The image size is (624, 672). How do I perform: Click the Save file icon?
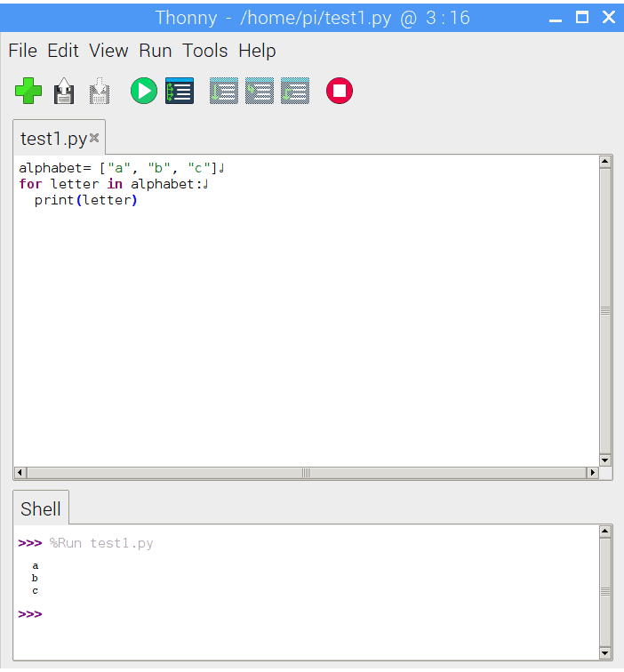(100, 91)
